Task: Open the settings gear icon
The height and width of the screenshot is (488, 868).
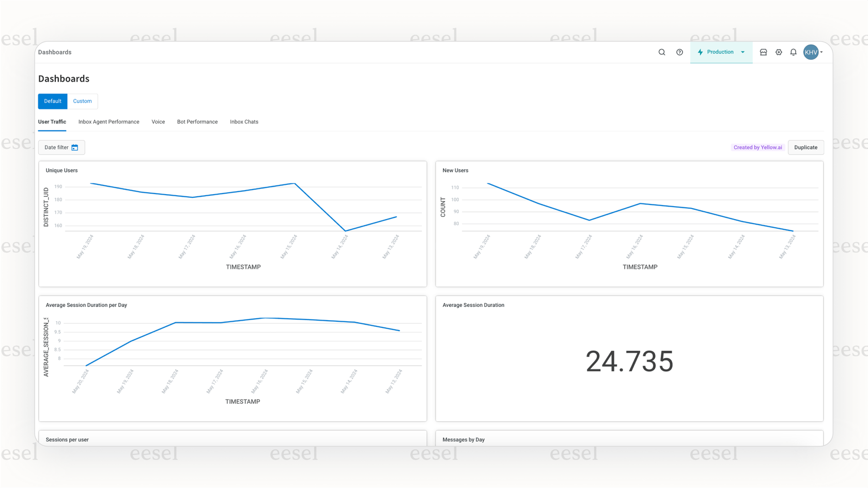Action: coord(779,52)
